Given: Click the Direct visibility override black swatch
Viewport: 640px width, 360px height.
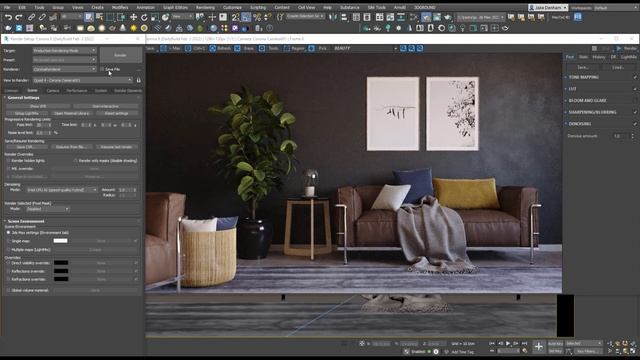Looking at the screenshot, I should click(x=61, y=263).
